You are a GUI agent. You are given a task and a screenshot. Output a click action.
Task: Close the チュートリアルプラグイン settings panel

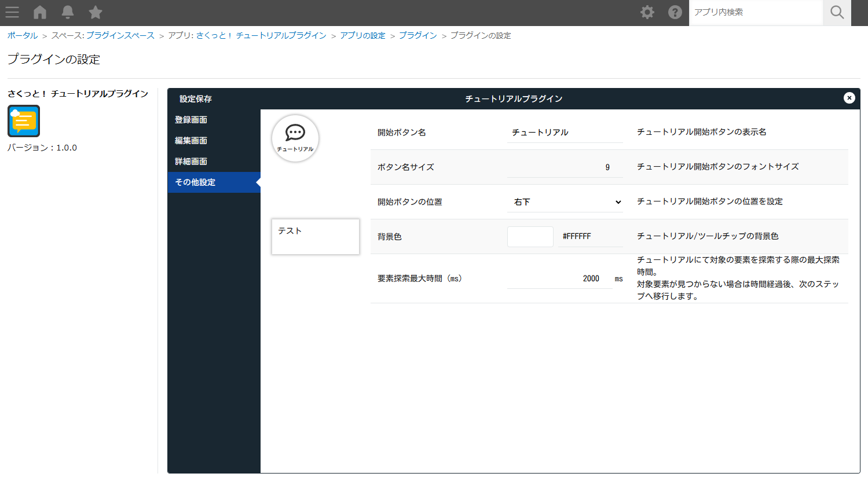[x=849, y=98]
